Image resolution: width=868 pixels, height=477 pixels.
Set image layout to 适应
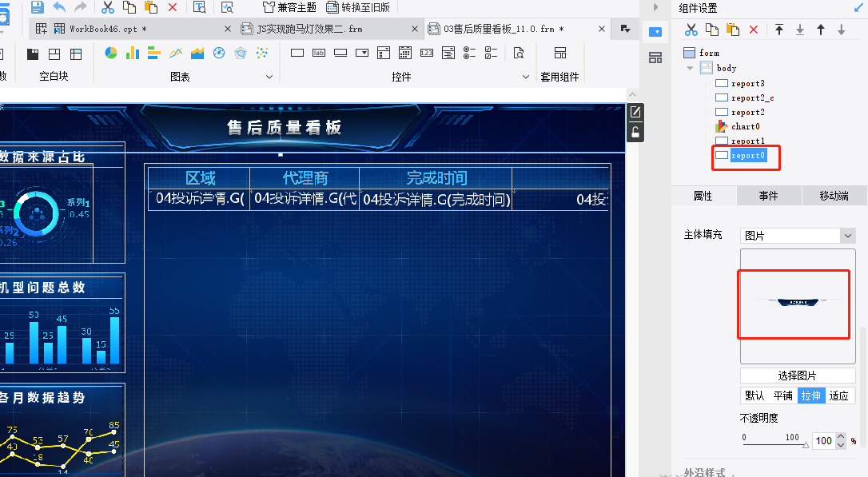click(839, 396)
